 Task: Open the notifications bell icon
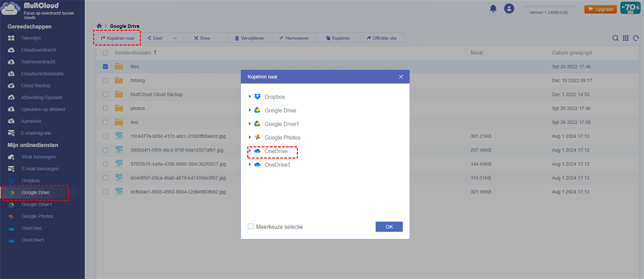tap(493, 9)
